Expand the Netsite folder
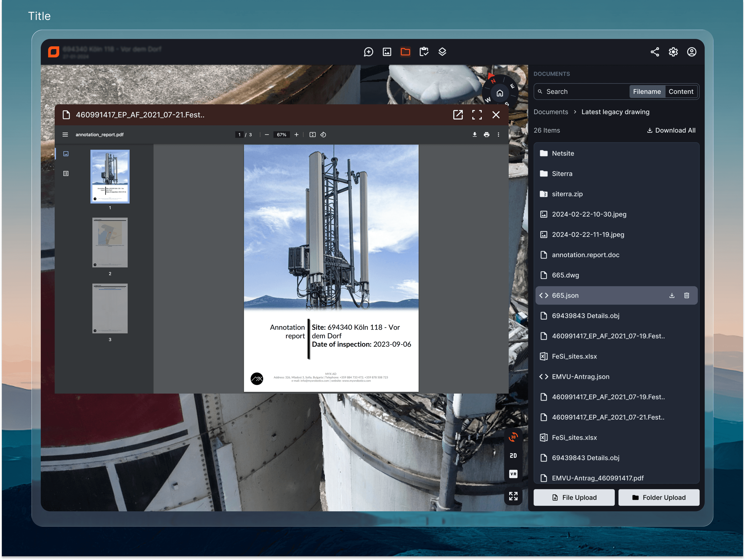Viewport: 745px width, 560px height. (x=563, y=153)
